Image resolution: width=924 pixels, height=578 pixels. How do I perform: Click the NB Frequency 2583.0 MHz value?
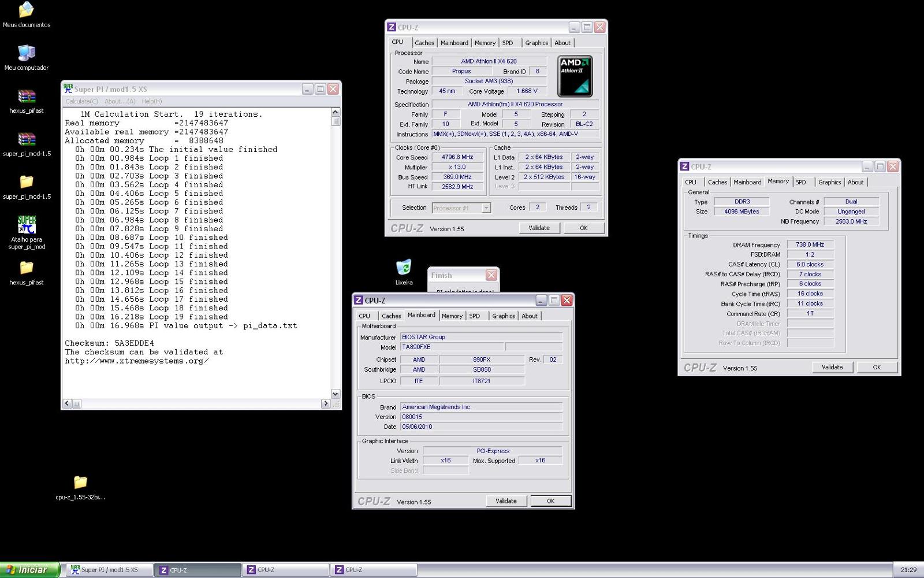pyautogui.click(x=851, y=221)
